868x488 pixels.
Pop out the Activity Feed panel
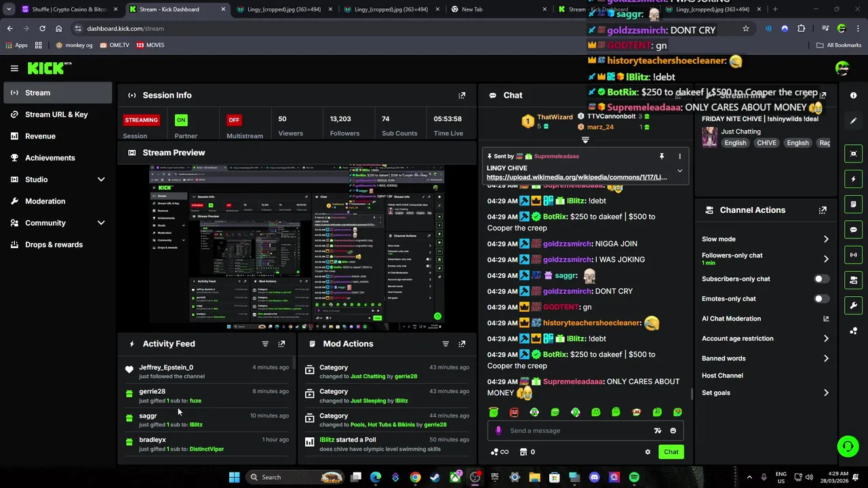pyautogui.click(x=281, y=344)
